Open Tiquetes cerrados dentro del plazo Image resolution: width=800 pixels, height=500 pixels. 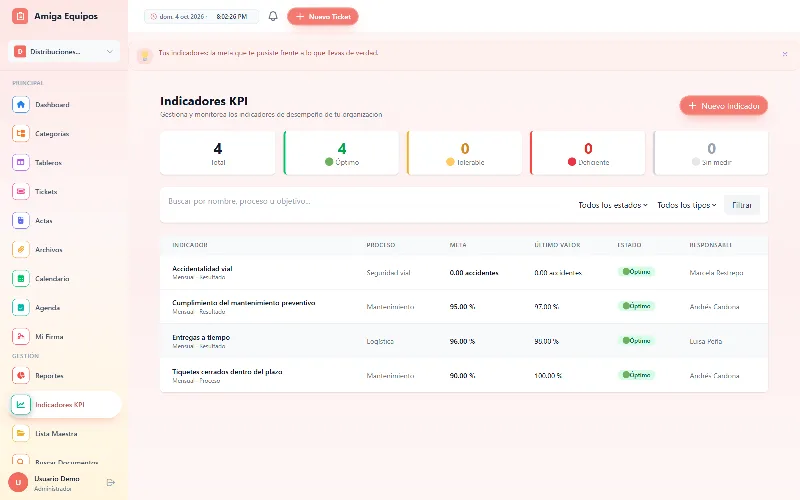click(227, 371)
